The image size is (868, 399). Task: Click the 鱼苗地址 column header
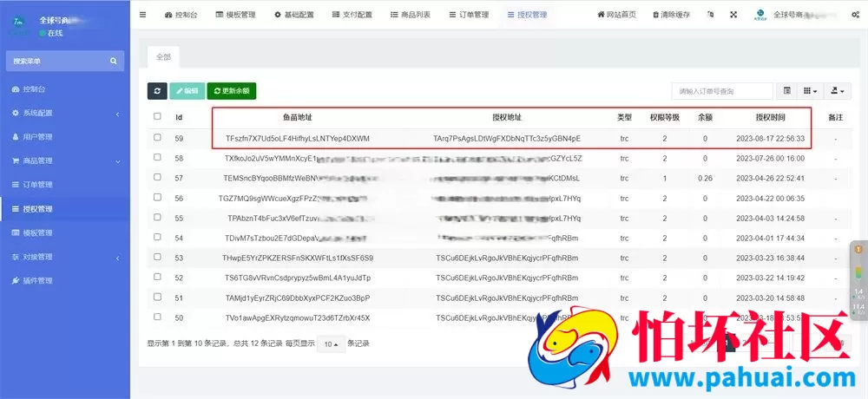(x=297, y=118)
